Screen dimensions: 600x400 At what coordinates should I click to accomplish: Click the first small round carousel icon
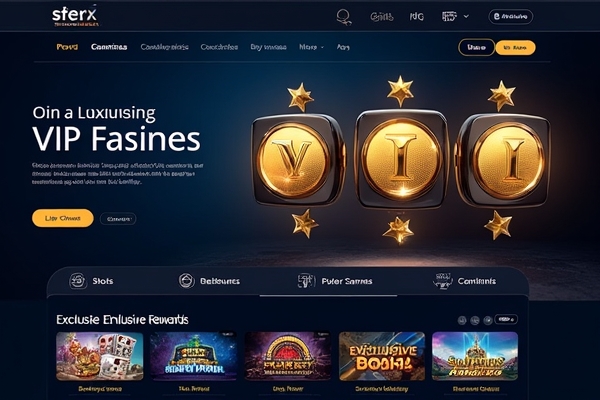tap(462, 320)
